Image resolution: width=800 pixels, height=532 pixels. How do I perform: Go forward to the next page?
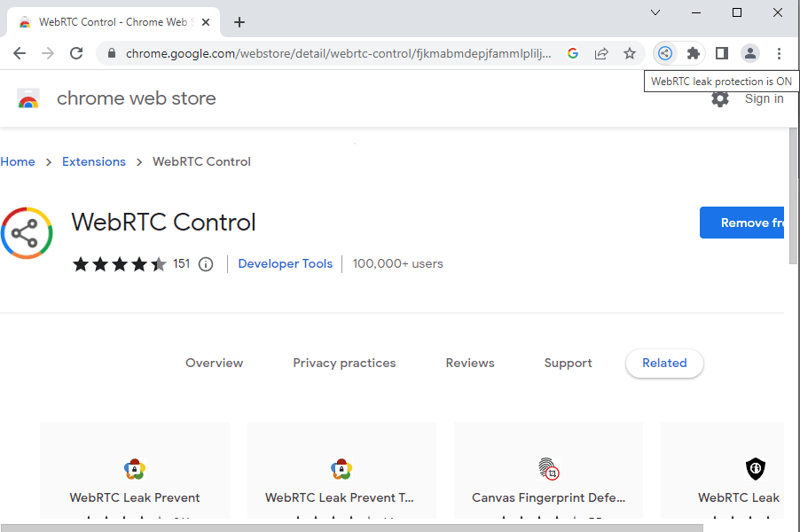[48, 53]
